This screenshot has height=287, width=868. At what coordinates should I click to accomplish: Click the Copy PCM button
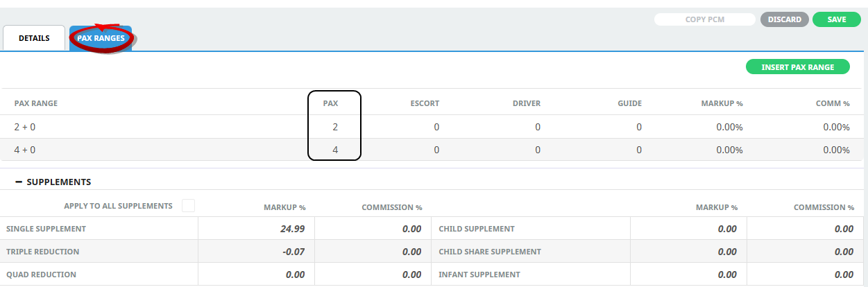pos(704,19)
